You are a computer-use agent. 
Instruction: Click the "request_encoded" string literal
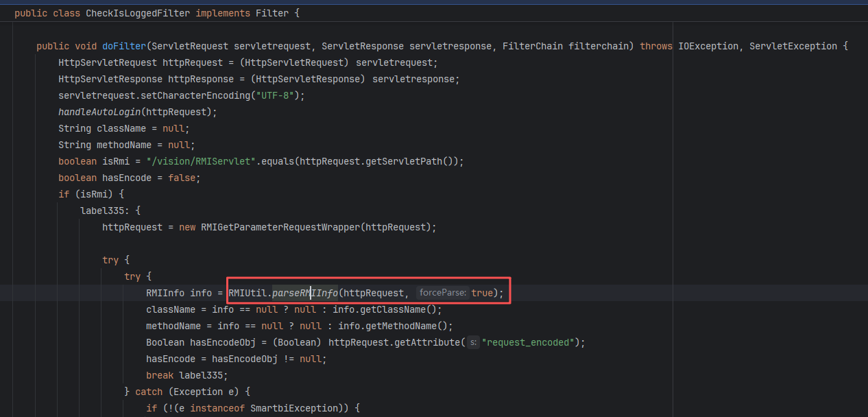point(527,342)
